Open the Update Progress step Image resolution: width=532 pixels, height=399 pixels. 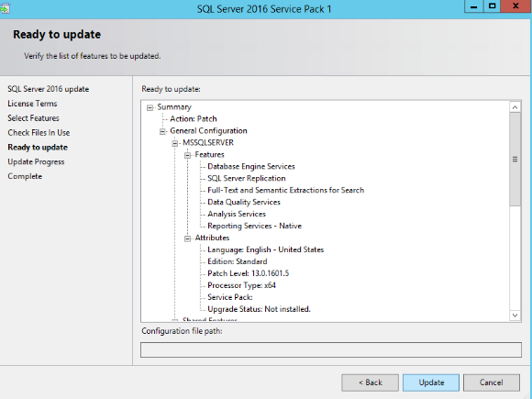point(36,161)
